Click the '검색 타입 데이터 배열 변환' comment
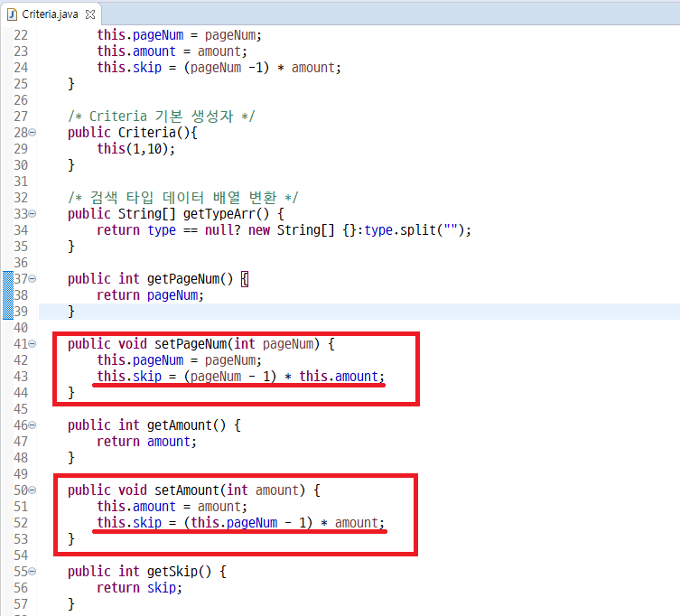 pyautogui.click(x=183, y=198)
